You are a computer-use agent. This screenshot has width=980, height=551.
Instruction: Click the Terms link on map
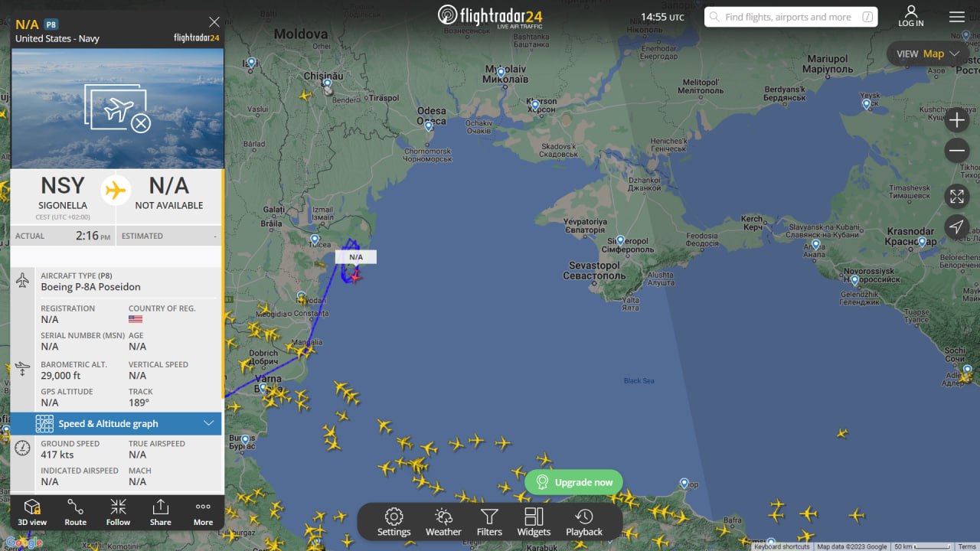tap(967, 546)
